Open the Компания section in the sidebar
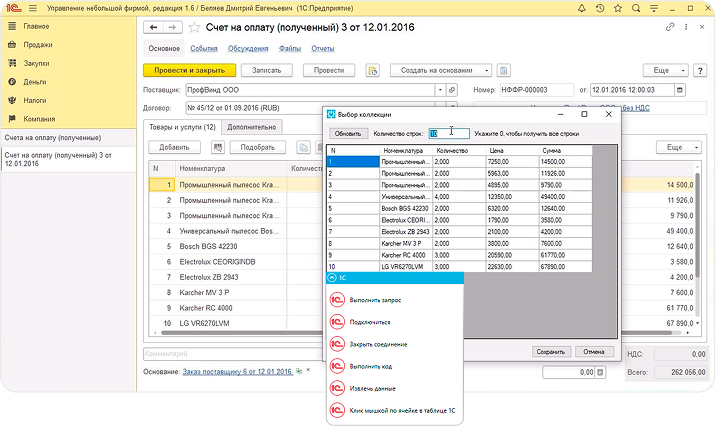 pyautogui.click(x=39, y=119)
